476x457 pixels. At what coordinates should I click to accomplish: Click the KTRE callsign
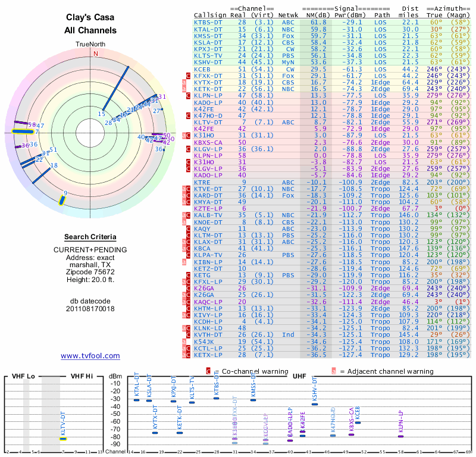point(202,182)
